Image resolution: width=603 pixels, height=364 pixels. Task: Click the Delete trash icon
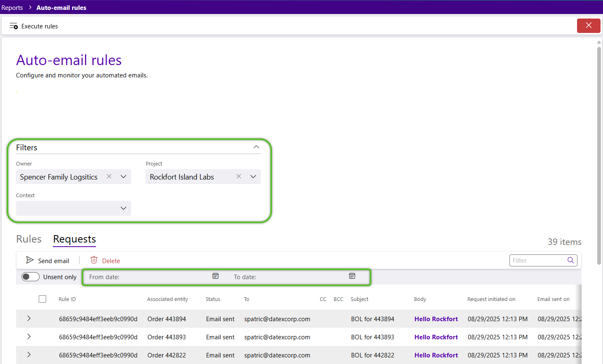point(94,260)
